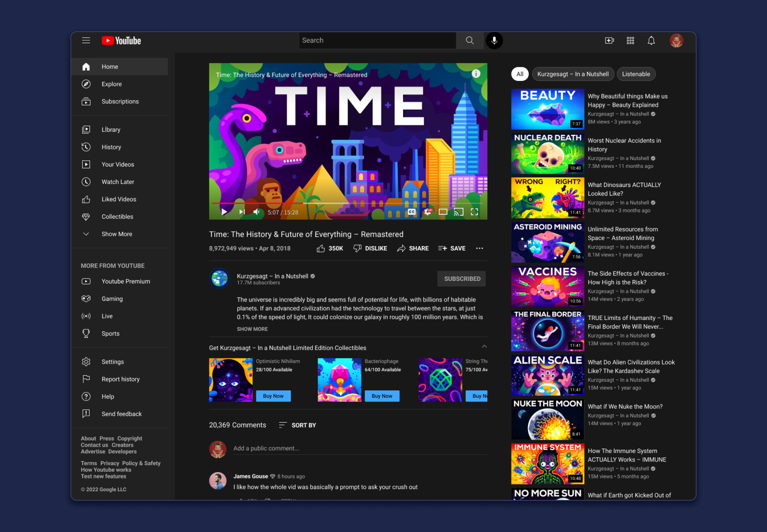767x532 pixels.
Task: Share the video
Action: tap(413, 248)
